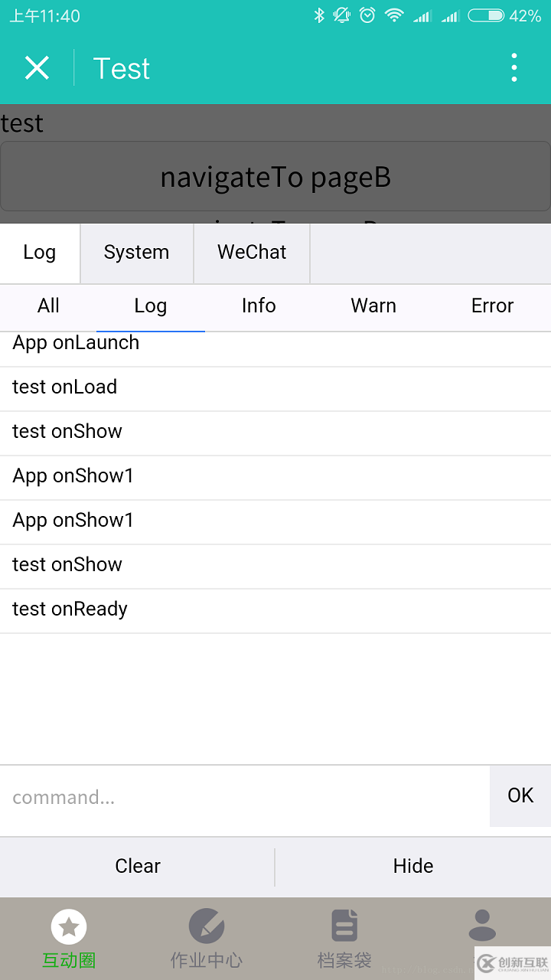Filter logs by Warn level
551x980 pixels.
coord(373,306)
